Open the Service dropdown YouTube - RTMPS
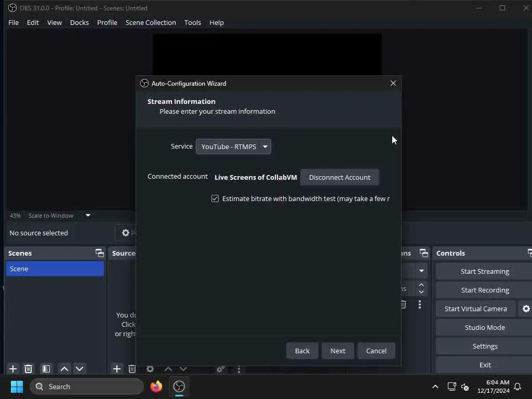 [x=233, y=147]
